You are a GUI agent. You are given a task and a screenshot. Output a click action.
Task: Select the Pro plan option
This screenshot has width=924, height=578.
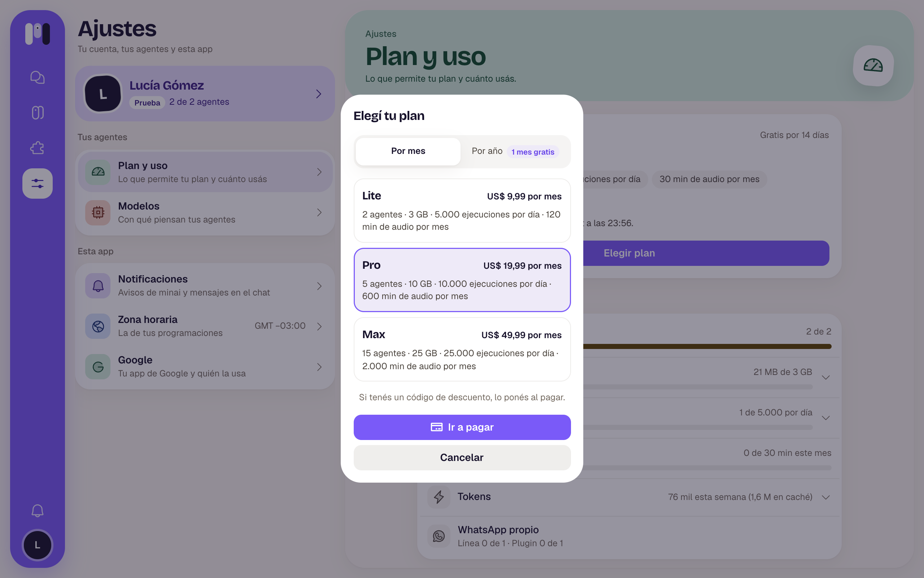tap(462, 280)
